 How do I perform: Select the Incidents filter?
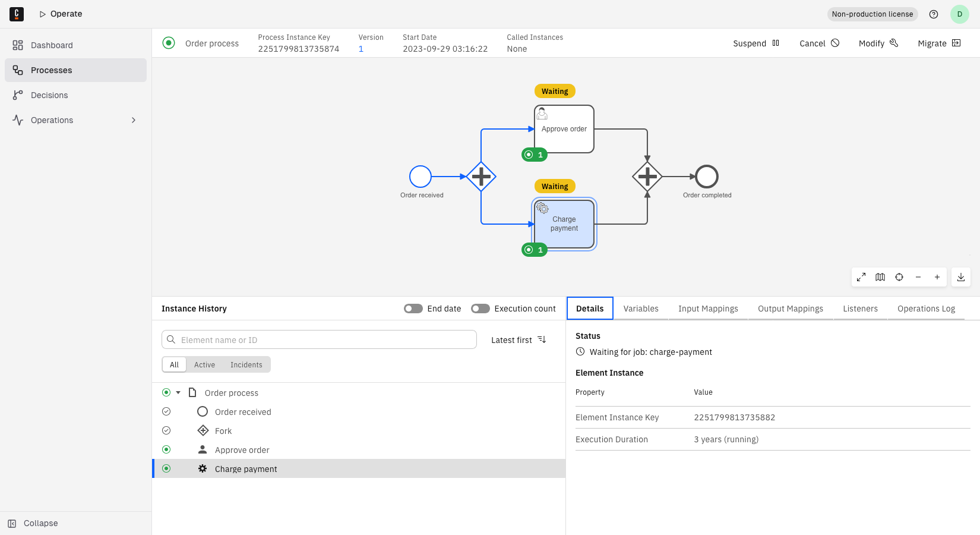[246, 364]
